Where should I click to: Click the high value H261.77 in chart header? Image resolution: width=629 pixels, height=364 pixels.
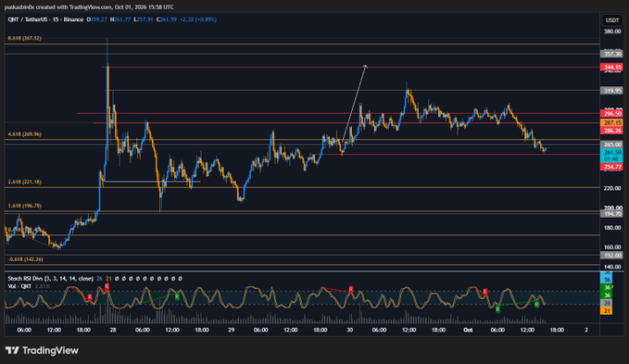click(x=120, y=19)
